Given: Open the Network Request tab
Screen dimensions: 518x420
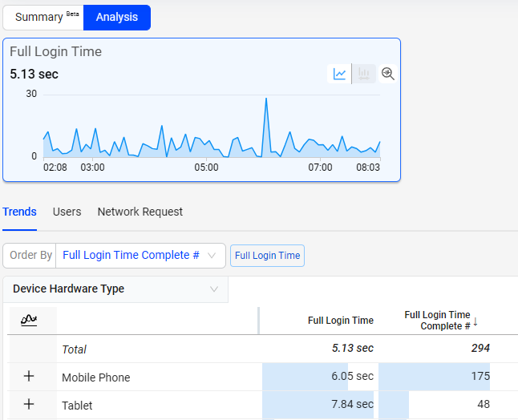Looking at the screenshot, I should click(x=140, y=212).
